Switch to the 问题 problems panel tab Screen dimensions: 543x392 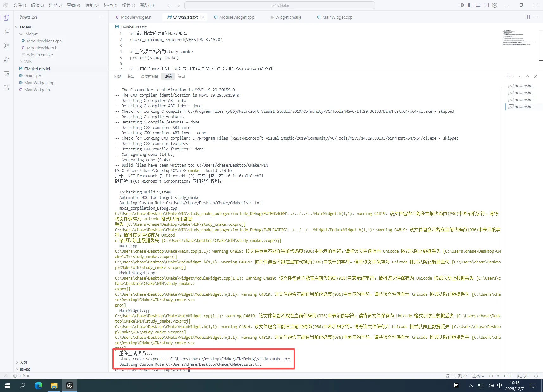[x=118, y=76]
